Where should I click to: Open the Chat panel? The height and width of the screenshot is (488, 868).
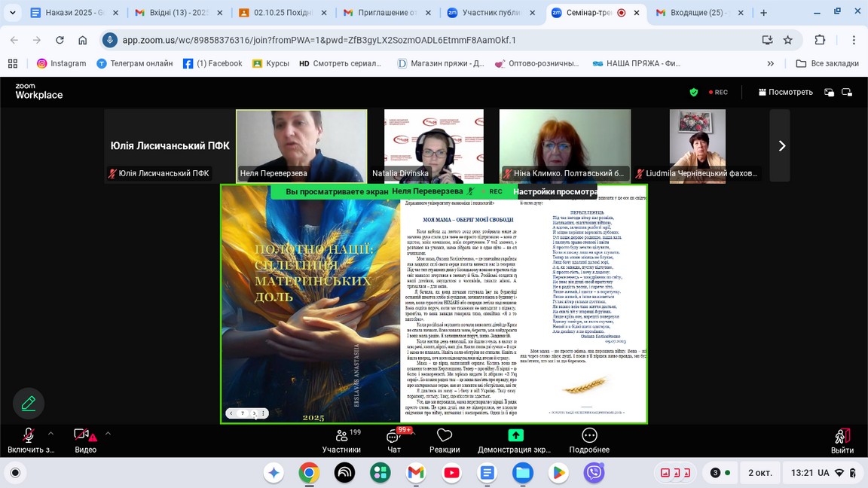(x=394, y=441)
